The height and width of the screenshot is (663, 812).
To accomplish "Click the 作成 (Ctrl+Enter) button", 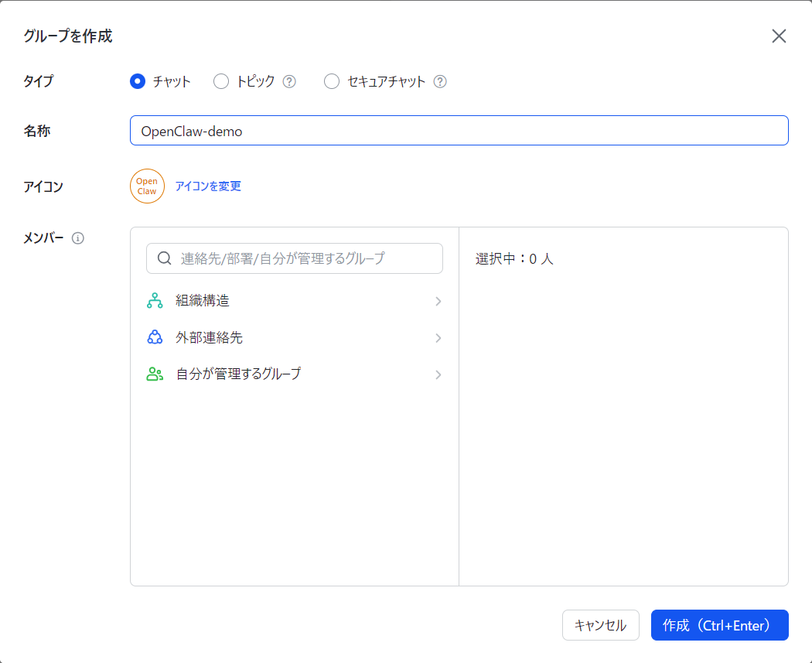I will pos(719,625).
